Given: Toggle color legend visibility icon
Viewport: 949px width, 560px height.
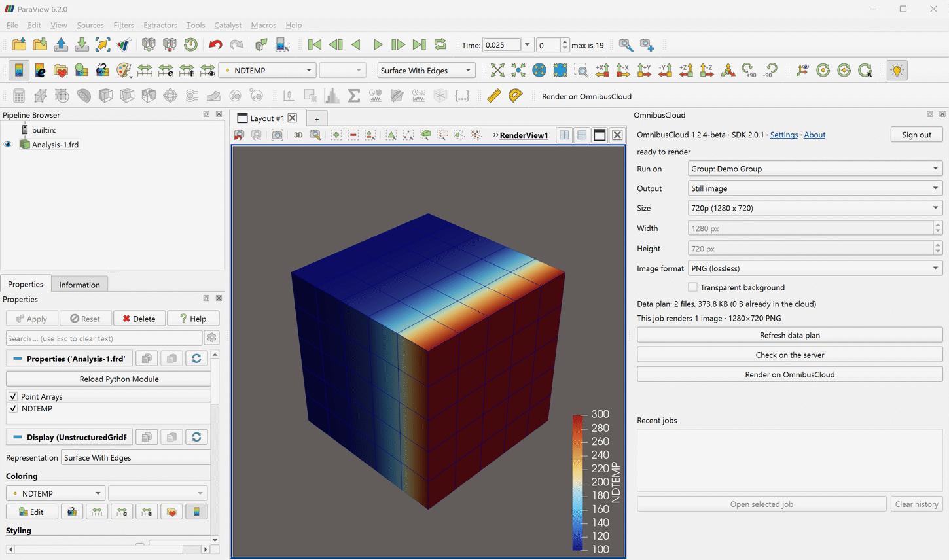Looking at the screenshot, I should point(19,71).
